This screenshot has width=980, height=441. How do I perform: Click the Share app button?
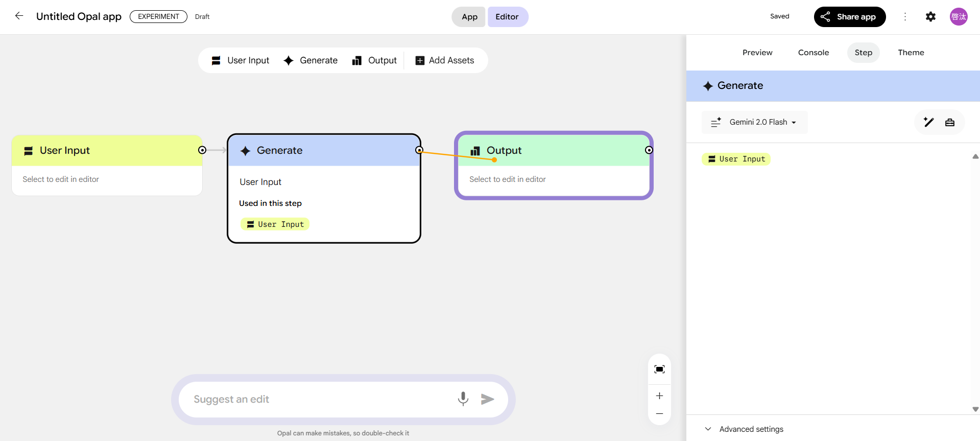pos(849,17)
